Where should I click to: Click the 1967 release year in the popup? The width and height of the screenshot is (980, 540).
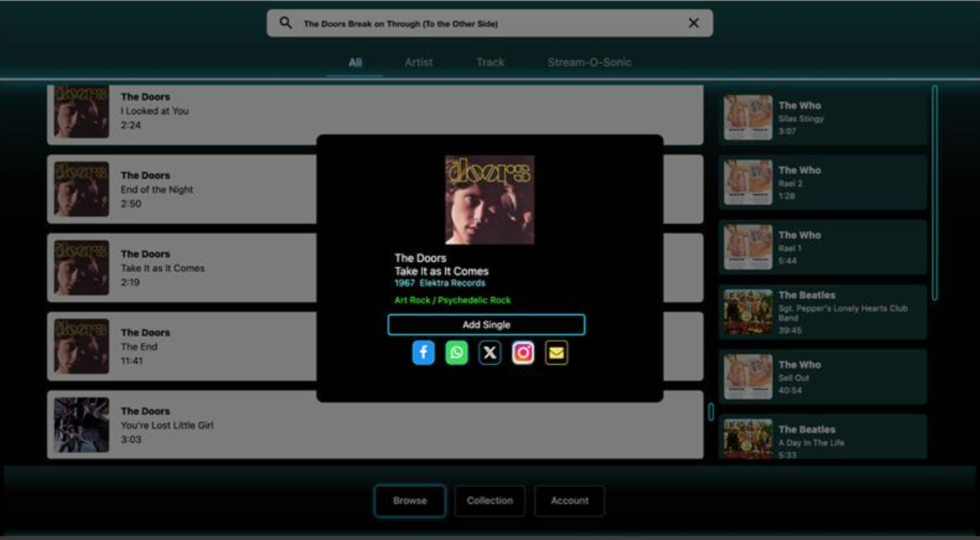405,283
